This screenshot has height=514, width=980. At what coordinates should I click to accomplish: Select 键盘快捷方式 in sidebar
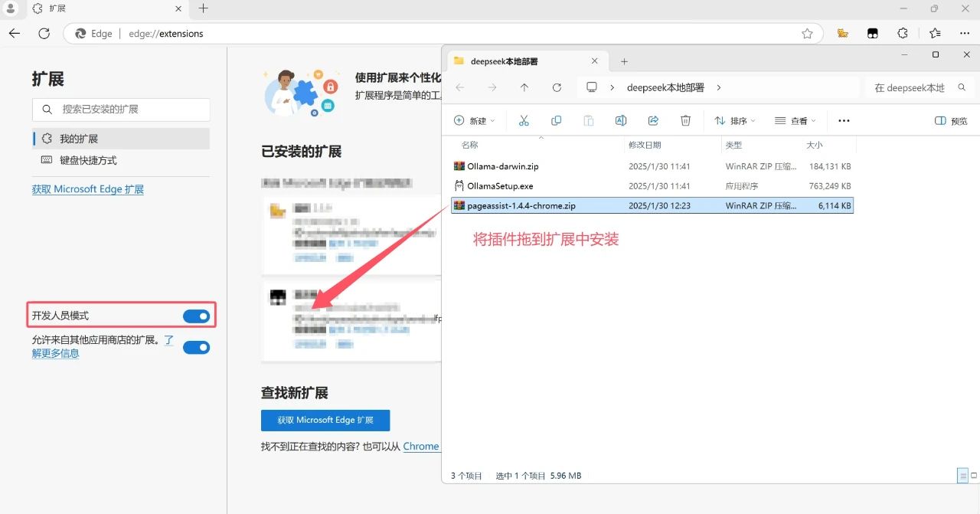point(122,160)
